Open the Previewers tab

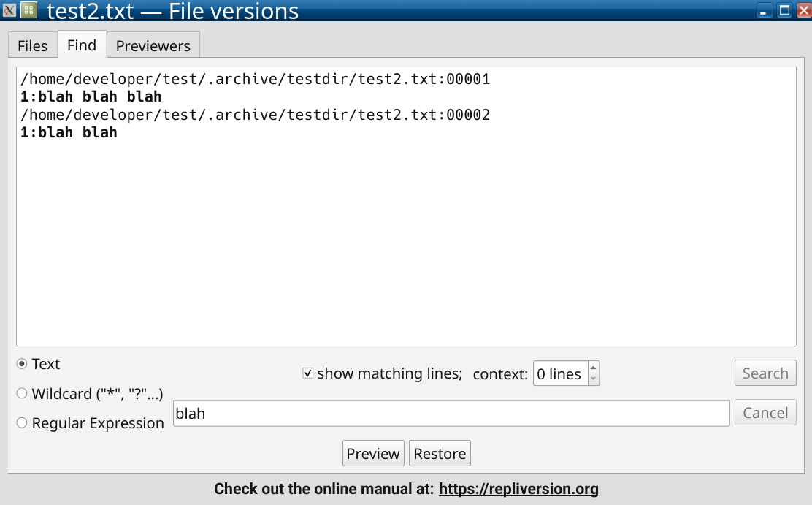[153, 45]
